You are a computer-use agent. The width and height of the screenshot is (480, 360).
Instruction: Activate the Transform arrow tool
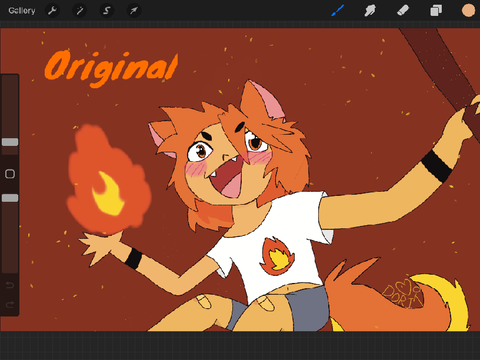pyautogui.click(x=134, y=11)
